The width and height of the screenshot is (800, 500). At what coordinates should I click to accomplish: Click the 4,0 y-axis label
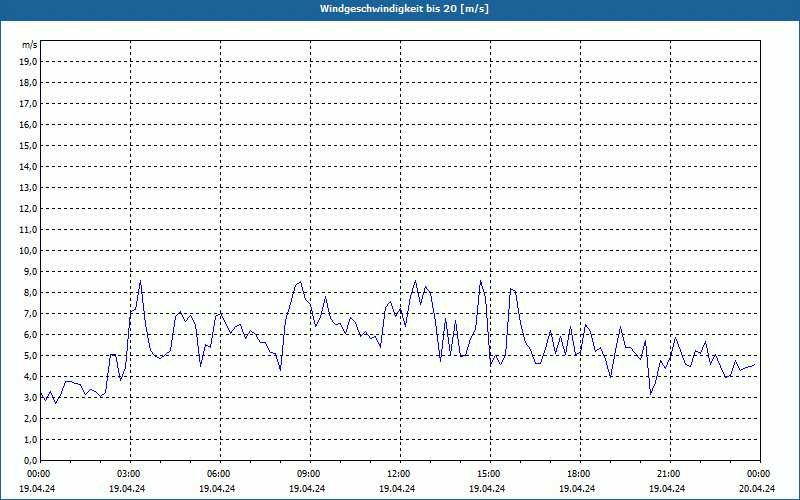point(31,376)
